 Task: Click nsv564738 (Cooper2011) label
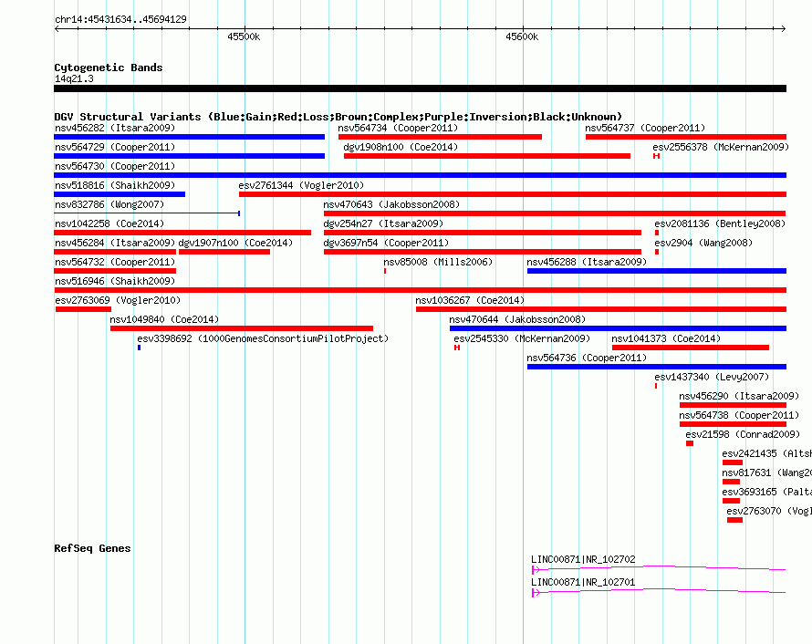coord(739,415)
